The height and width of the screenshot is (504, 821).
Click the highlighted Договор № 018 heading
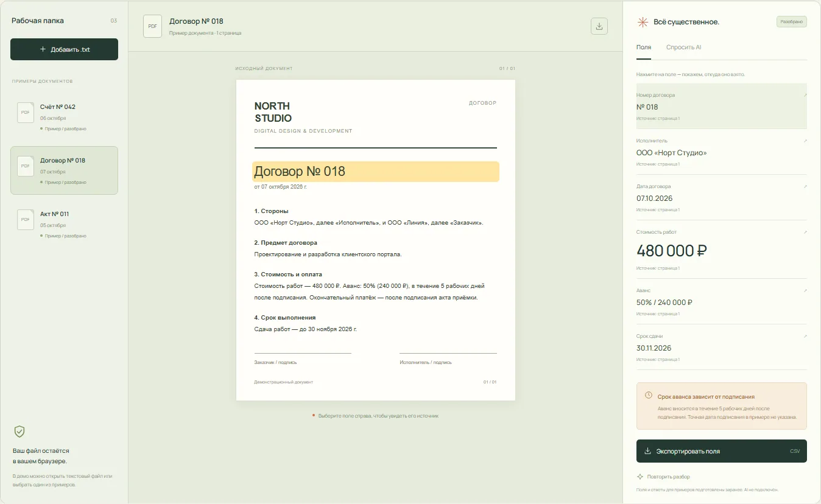pyautogui.click(x=376, y=172)
